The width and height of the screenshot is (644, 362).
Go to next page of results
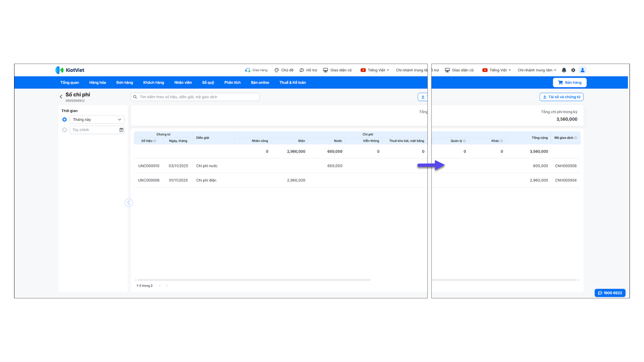167,286
